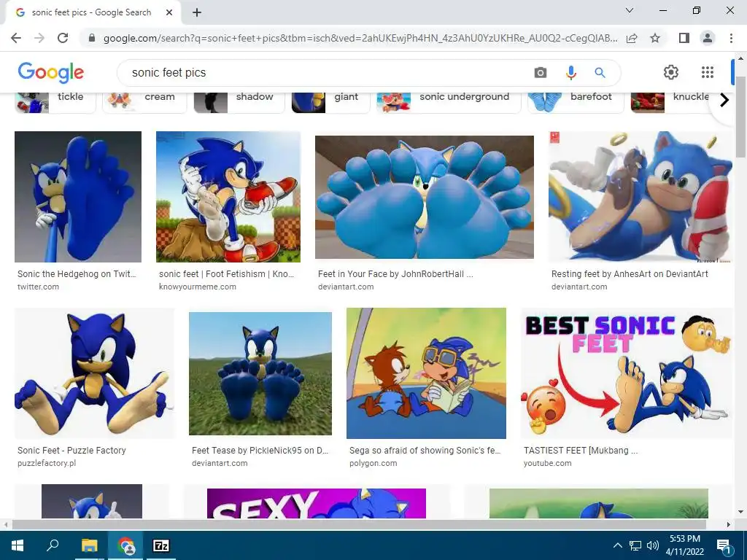
Task: Open 7-Zip from the taskbar
Action: (161, 545)
